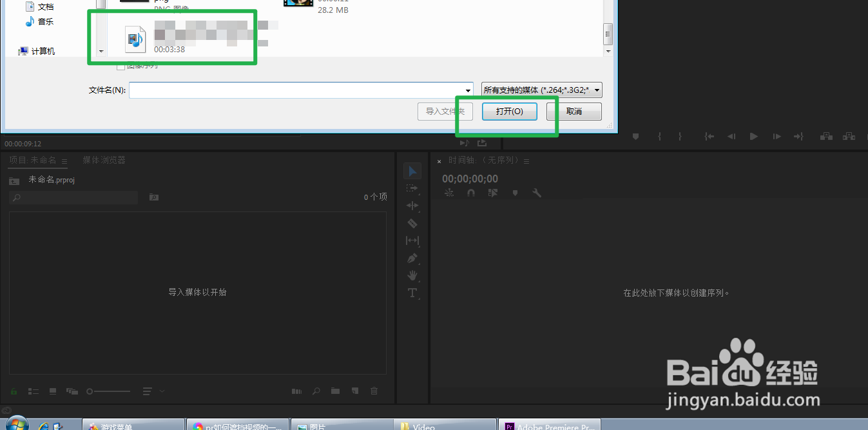The width and height of the screenshot is (868, 430).
Task: Select the Ripple Edit tool
Action: click(412, 206)
